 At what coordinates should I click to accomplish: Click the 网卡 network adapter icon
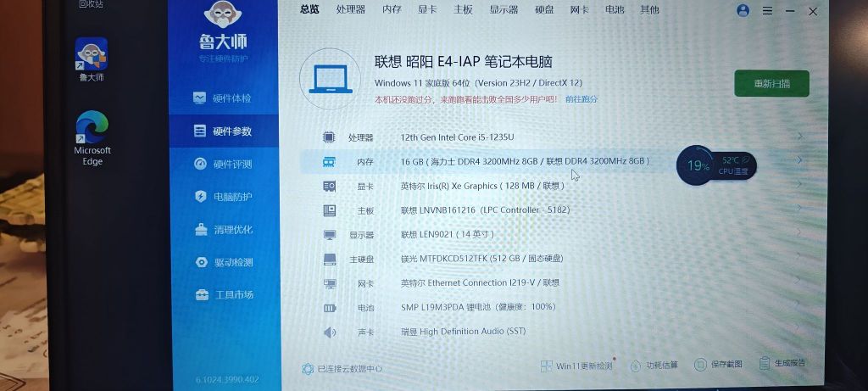click(330, 283)
